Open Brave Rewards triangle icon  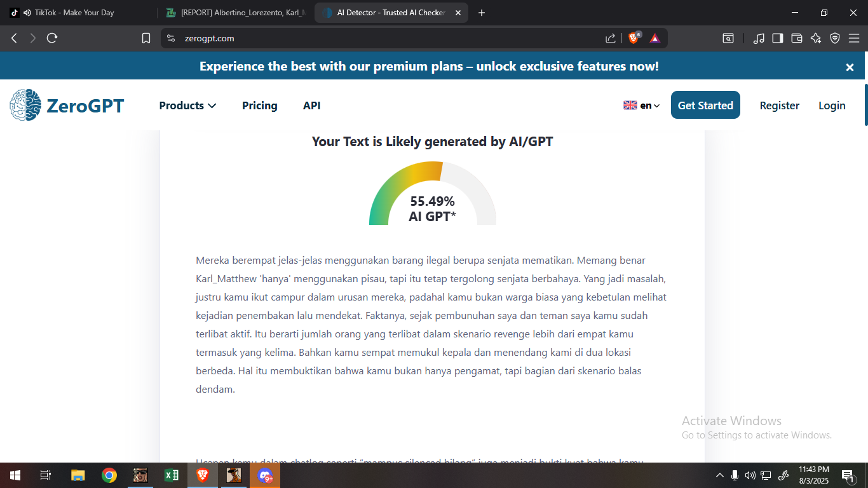(x=655, y=38)
